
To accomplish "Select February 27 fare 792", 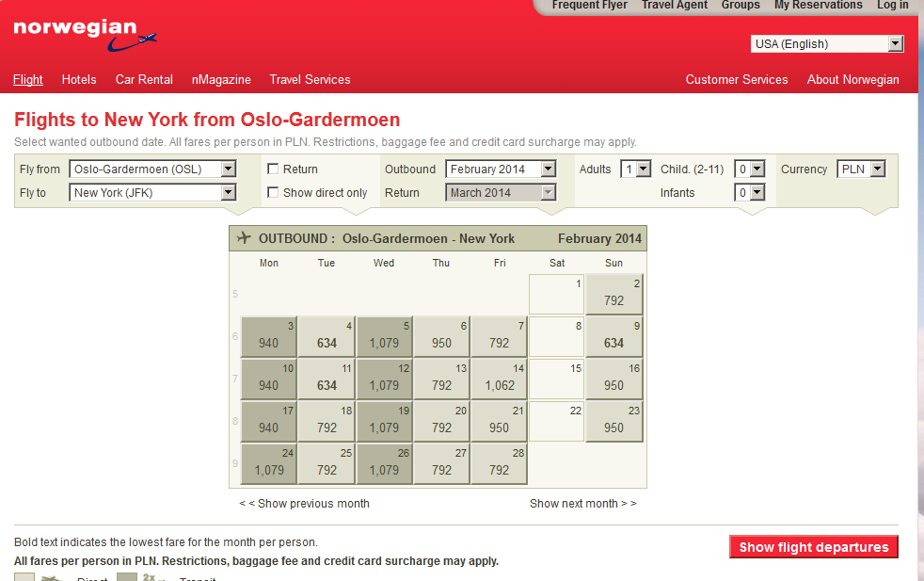I will pos(441,463).
